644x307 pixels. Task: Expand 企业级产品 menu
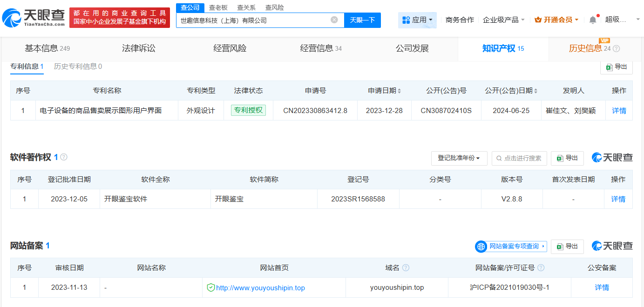pyautogui.click(x=504, y=20)
